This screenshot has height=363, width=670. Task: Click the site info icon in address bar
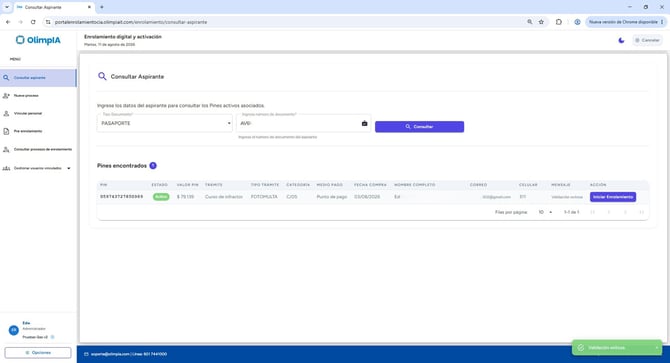(x=48, y=22)
